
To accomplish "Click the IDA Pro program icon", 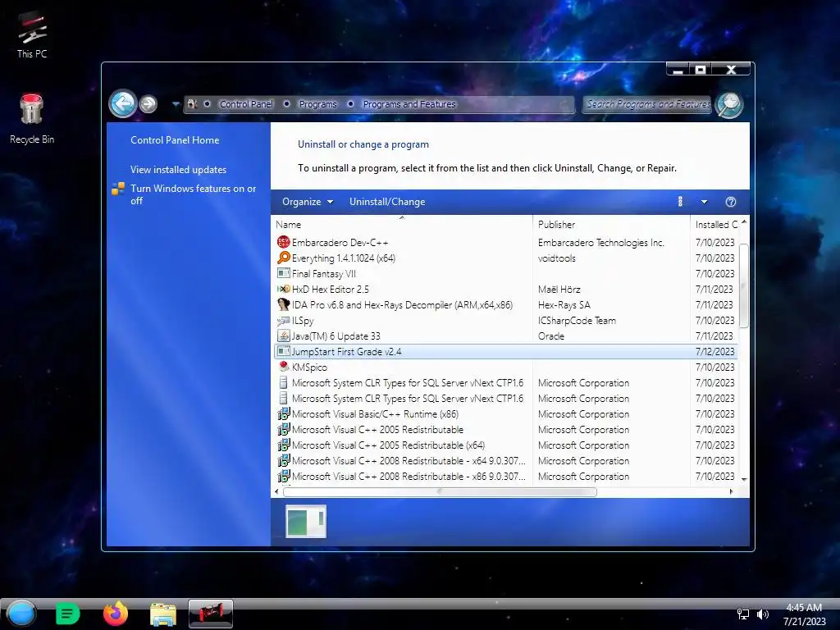I will tap(283, 304).
